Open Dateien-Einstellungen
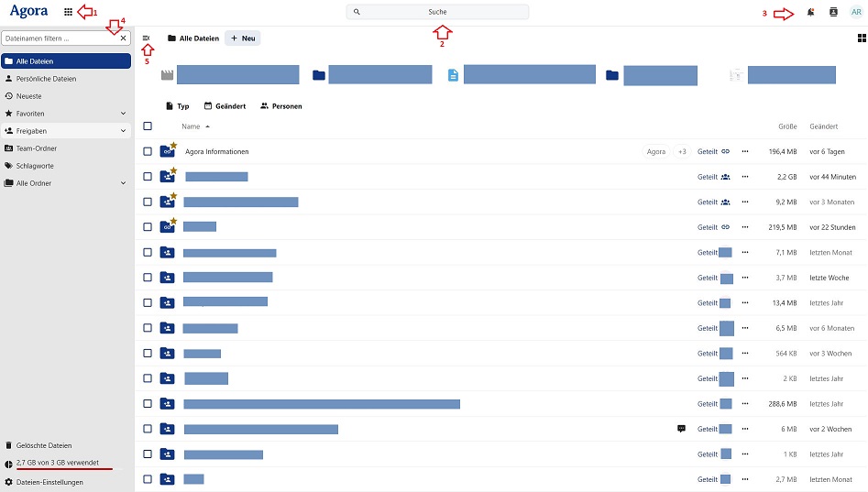The image size is (868, 492). pos(49,482)
